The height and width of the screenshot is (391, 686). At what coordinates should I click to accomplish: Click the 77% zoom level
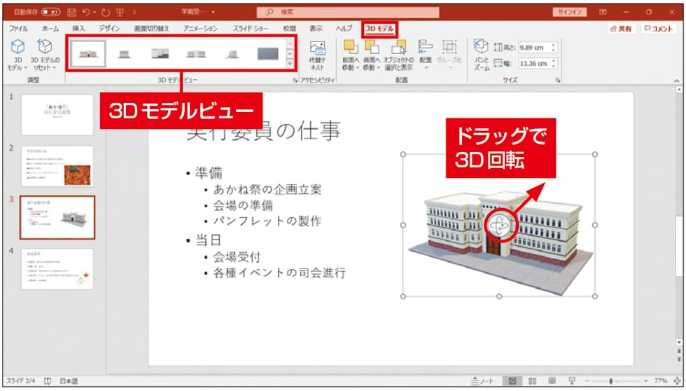[x=660, y=381]
